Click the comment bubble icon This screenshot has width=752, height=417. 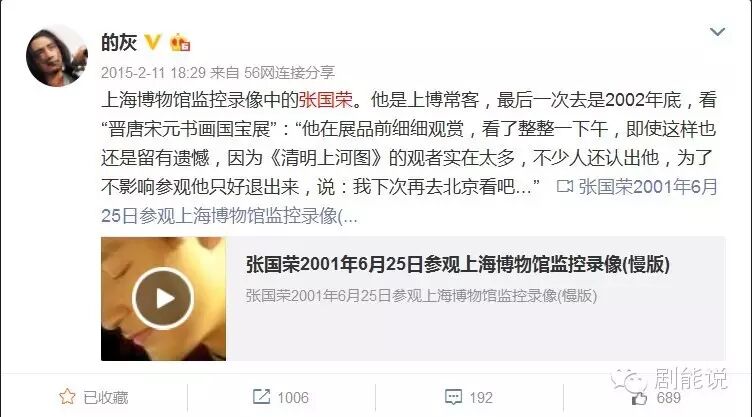[x=453, y=397]
